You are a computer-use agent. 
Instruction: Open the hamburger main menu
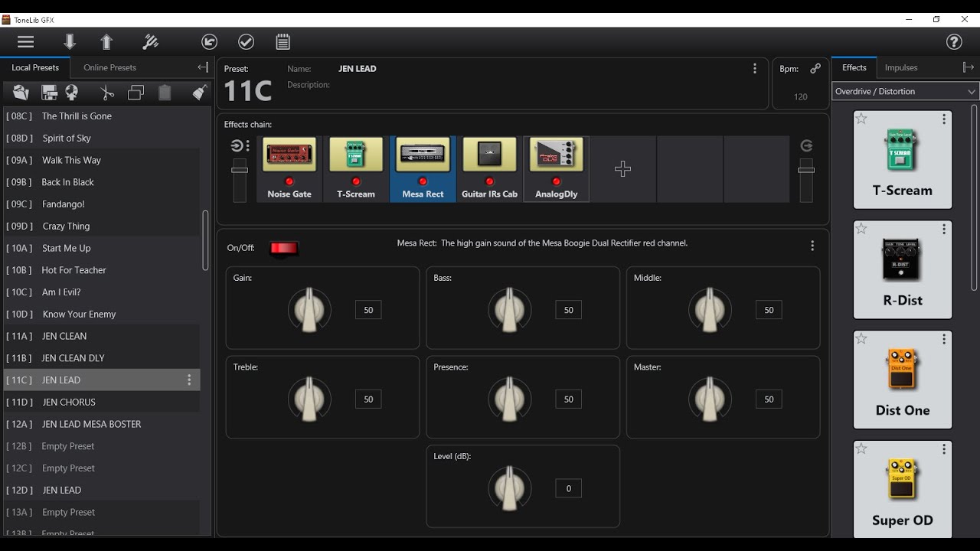click(25, 42)
